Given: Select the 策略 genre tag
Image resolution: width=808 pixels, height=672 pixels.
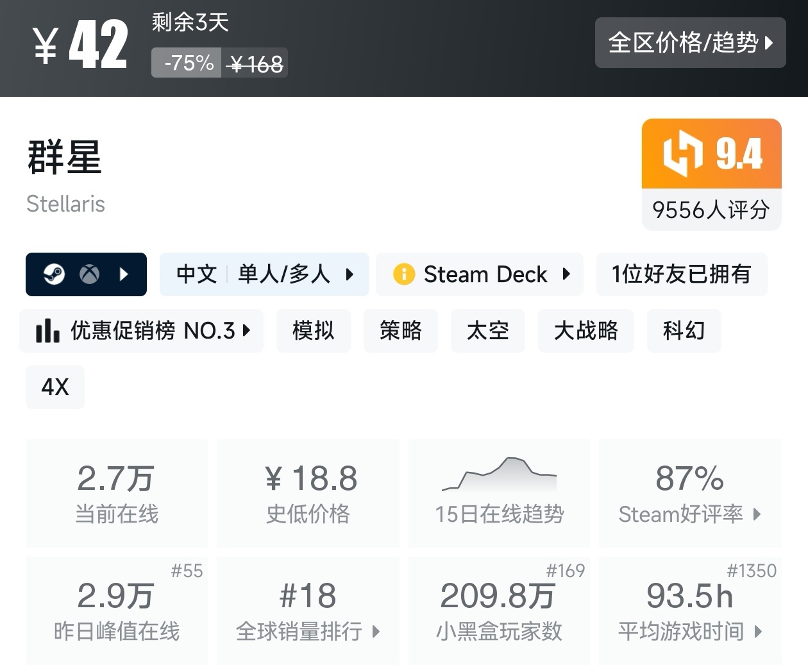Looking at the screenshot, I should coord(401,331).
